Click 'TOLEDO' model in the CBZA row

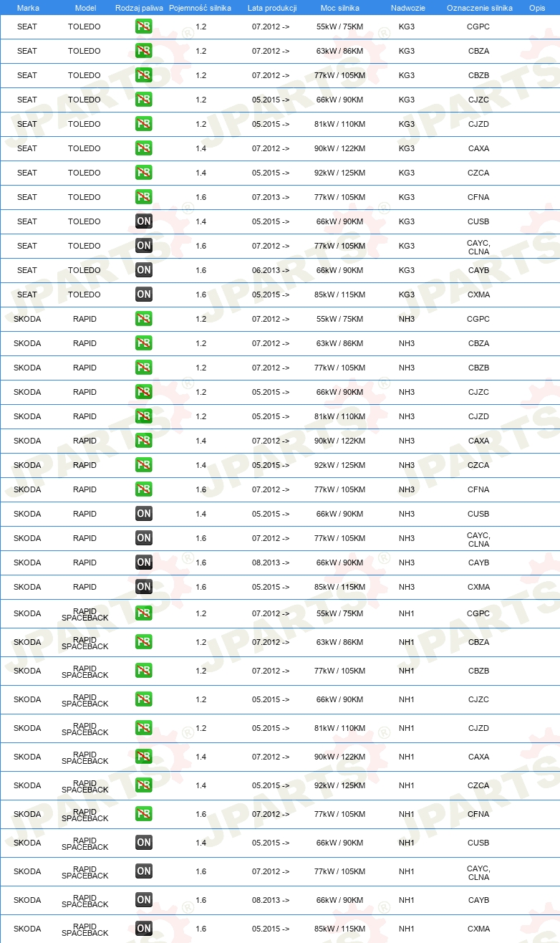pos(85,51)
